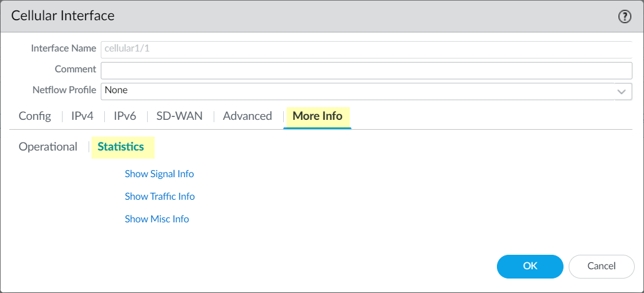Screen dimensions: 644x293
Task: Expand the Netflow Profile dropdown arrow
Action: (x=623, y=91)
